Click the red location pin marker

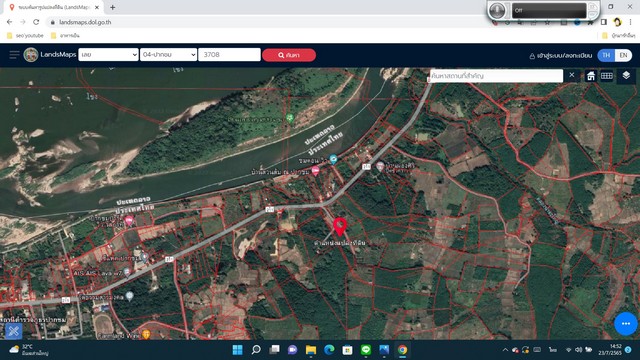tap(340, 226)
